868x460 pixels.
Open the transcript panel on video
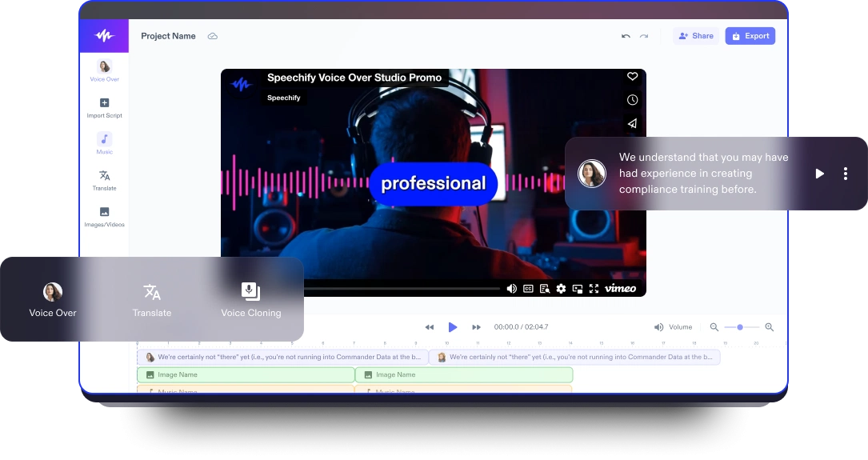click(x=544, y=289)
